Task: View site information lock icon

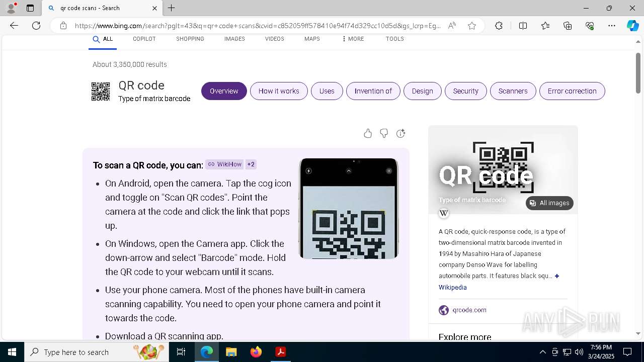Action: click(63, 26)
